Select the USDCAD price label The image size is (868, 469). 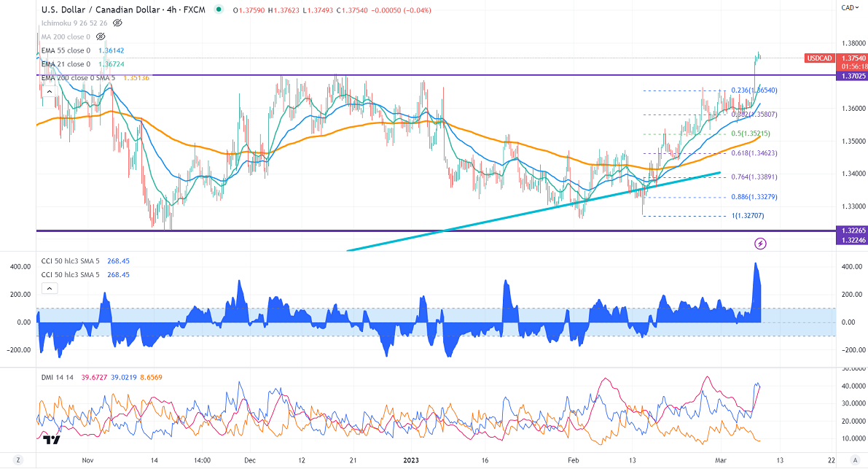818,58
